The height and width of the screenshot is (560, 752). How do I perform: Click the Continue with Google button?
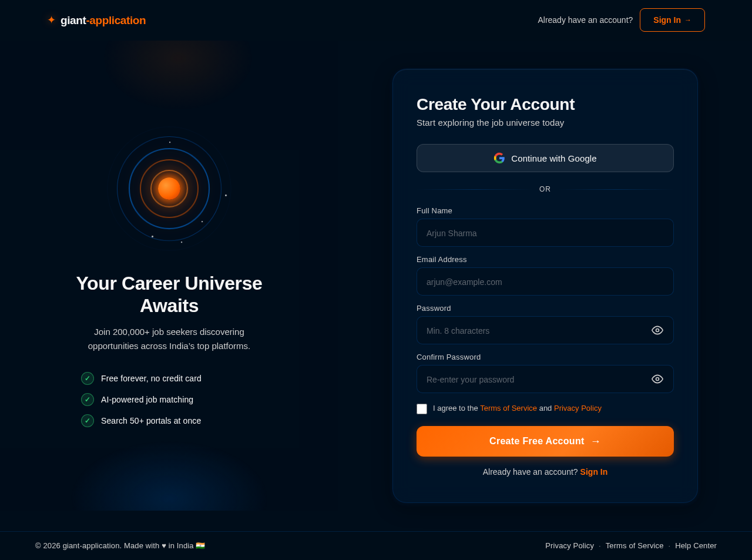click(x=545, y=157)
